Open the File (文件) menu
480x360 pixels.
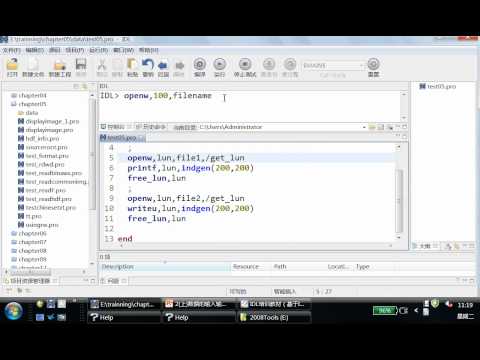pos(12,50)
